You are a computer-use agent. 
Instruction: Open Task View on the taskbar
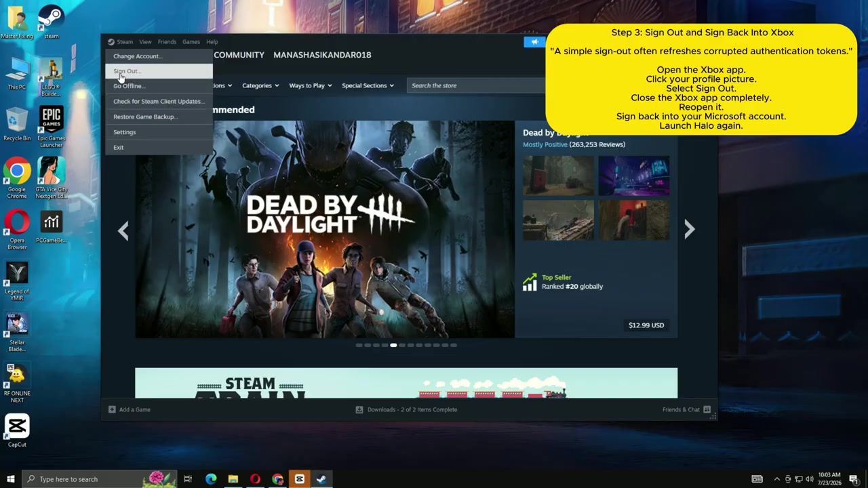pos(188,479)
